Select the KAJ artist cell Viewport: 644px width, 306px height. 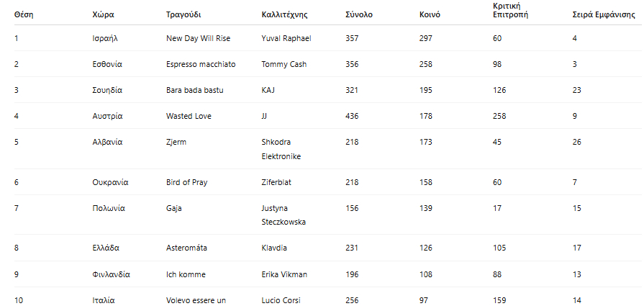[269, 90]
